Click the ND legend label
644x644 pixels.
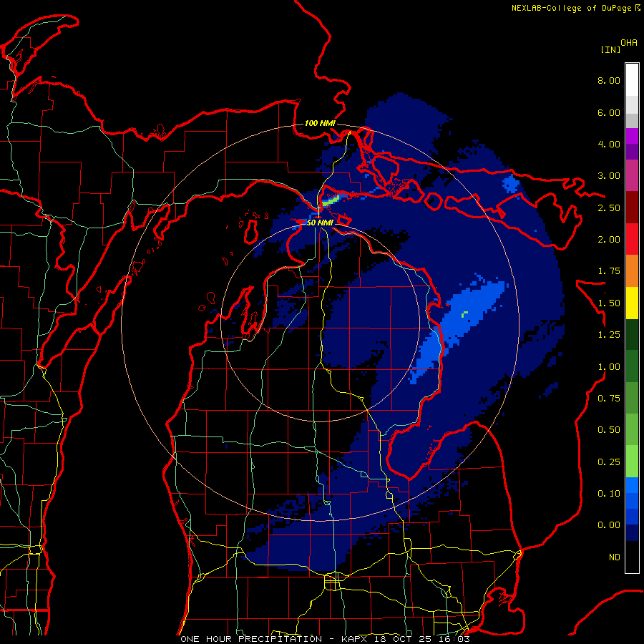pos(615,557)
